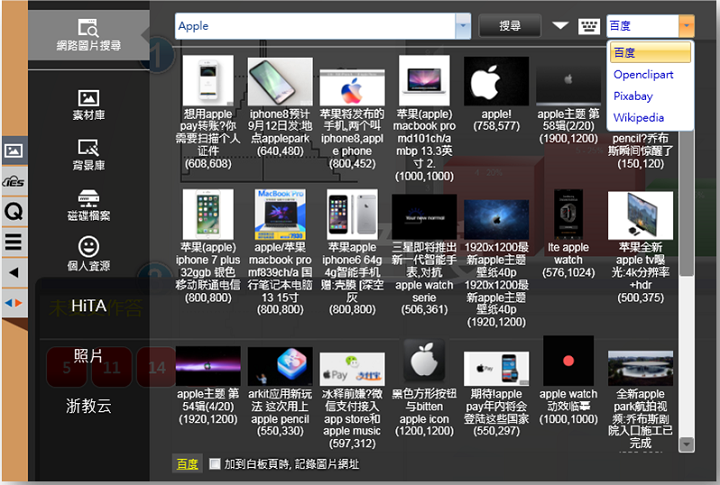This screenshot has width=720, height=485.
Task: Open 磁碟檔案 disk files
Action: (89, 205)
